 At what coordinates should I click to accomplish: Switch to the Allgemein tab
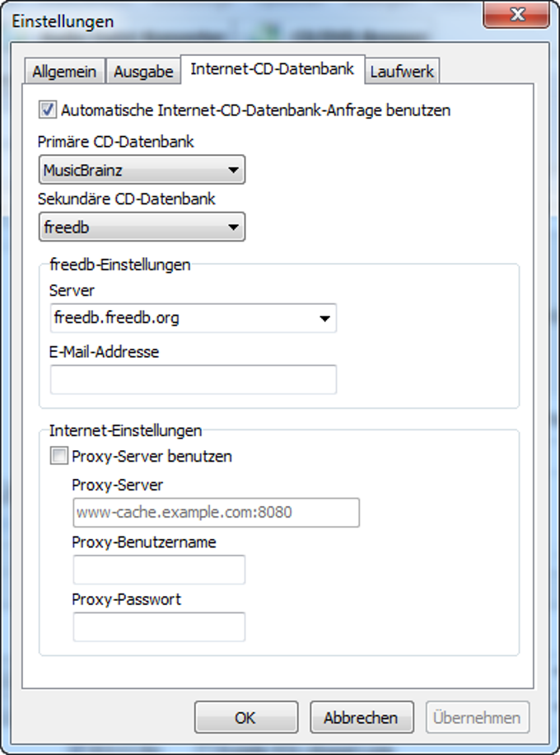coord(64,72)
